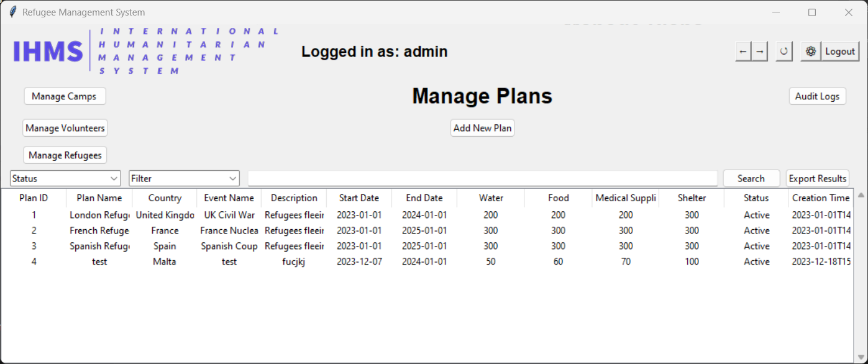
Task: Click the Water column header
Action: tap(491, 198)
